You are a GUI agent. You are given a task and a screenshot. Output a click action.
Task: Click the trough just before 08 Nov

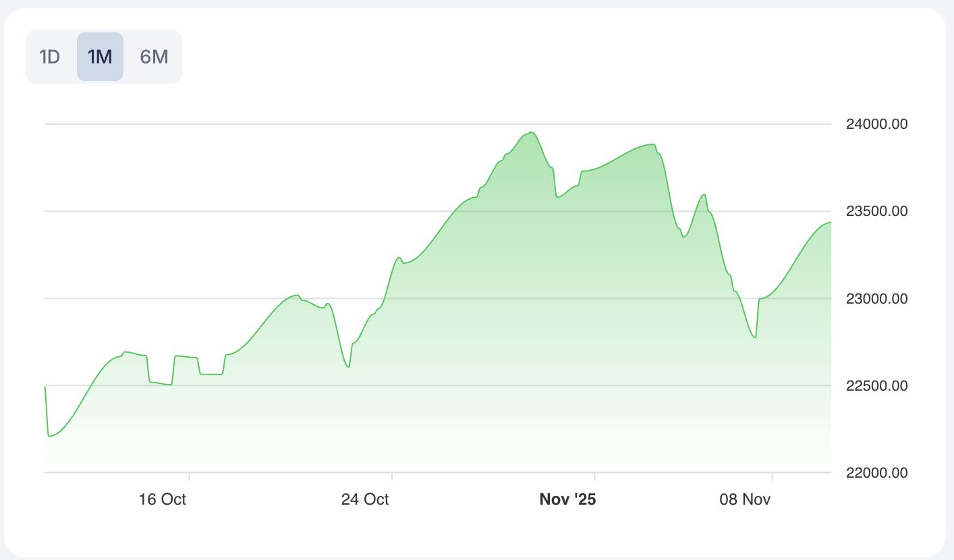tap(755, 337)
